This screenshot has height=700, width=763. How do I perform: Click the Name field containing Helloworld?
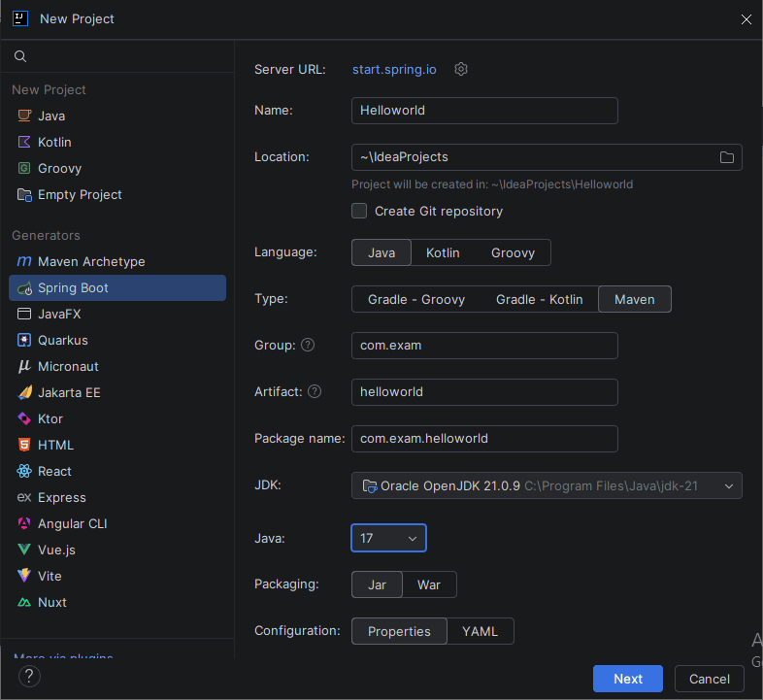pos(484,111)
